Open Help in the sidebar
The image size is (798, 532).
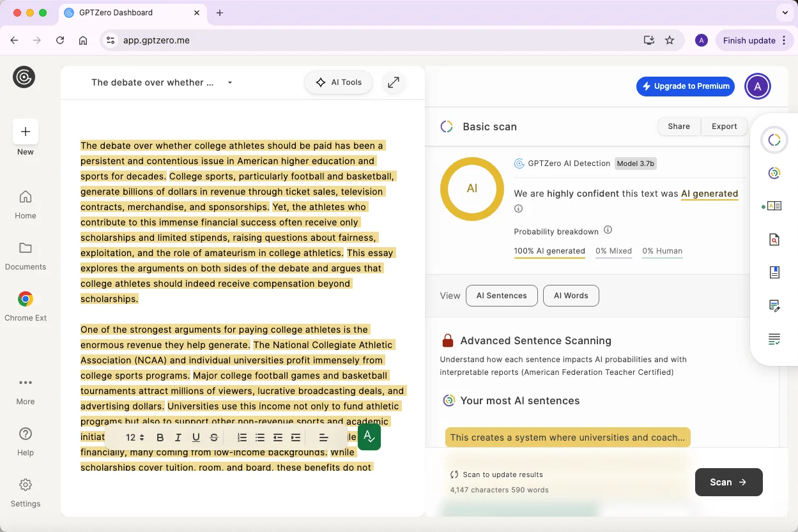pos(26,441)
